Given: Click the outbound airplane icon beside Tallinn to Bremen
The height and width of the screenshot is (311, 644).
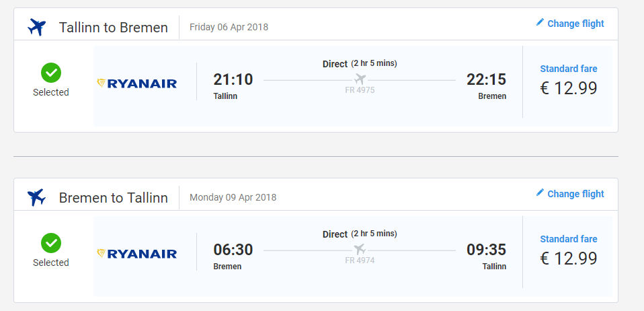Looking at the screenshot, I should [x=36, y=28].
